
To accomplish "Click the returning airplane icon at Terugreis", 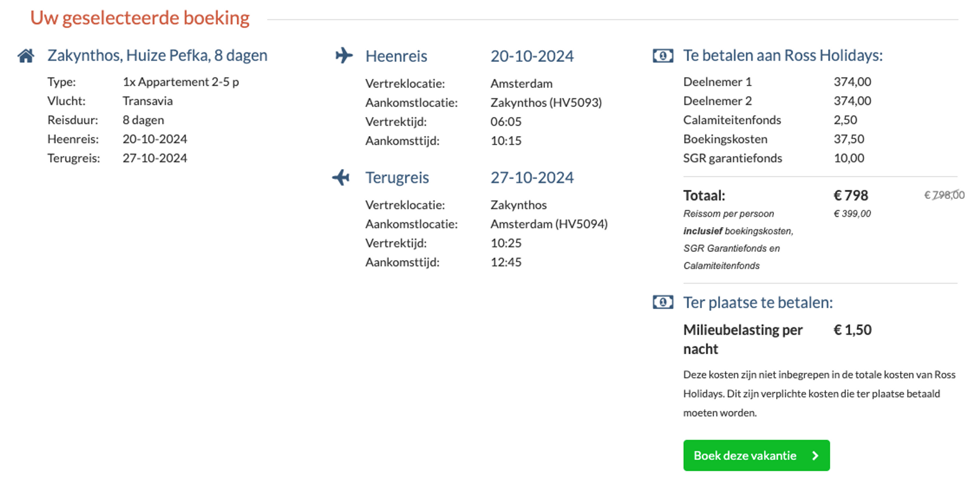I will pos(341,177).
